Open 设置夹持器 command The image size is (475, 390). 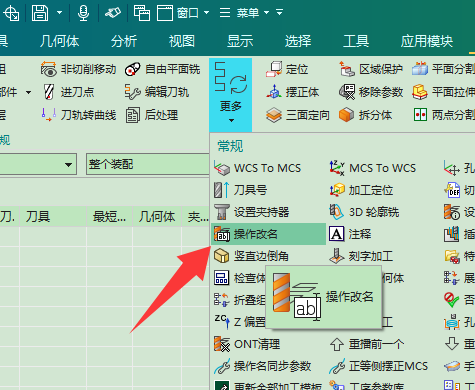[x=251, y=212]
